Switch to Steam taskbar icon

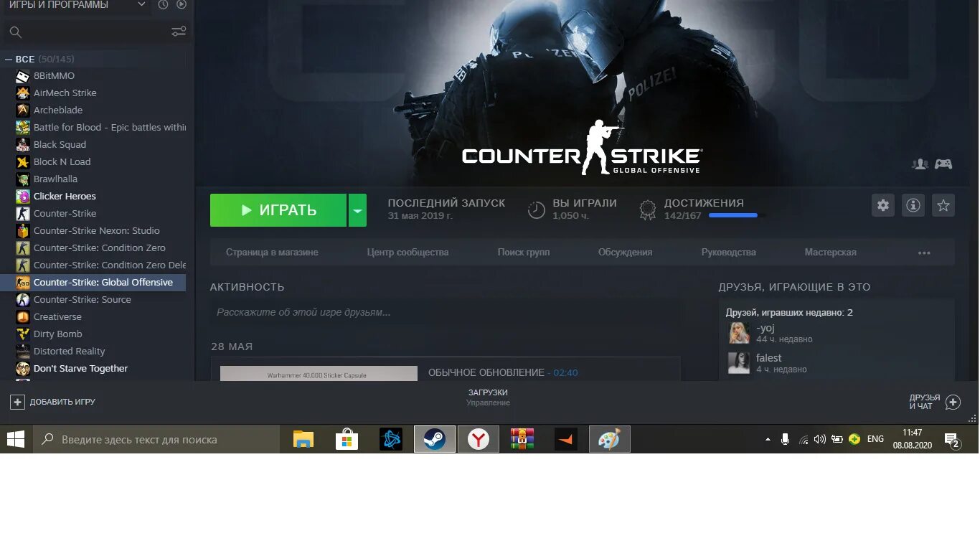(434, 439)
